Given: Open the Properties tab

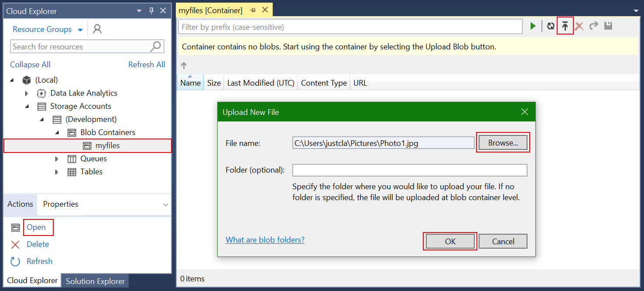Looking at the screenshot, I should coord(61,204).
